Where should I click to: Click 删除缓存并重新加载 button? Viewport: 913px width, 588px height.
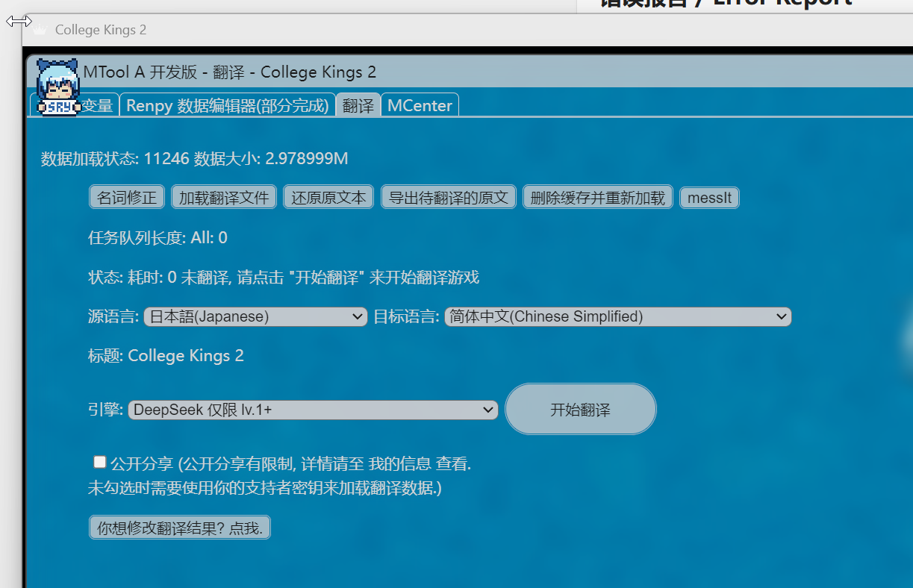(x=598, y=198)
